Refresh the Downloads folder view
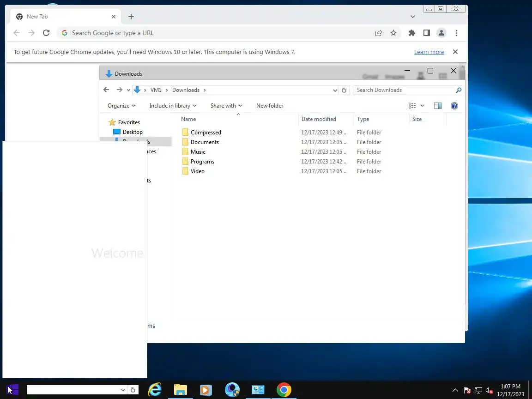 (x=344, y=90)
